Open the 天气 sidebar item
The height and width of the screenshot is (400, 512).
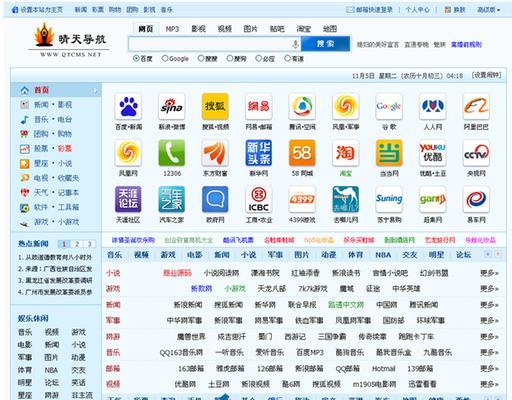[41, 193]
